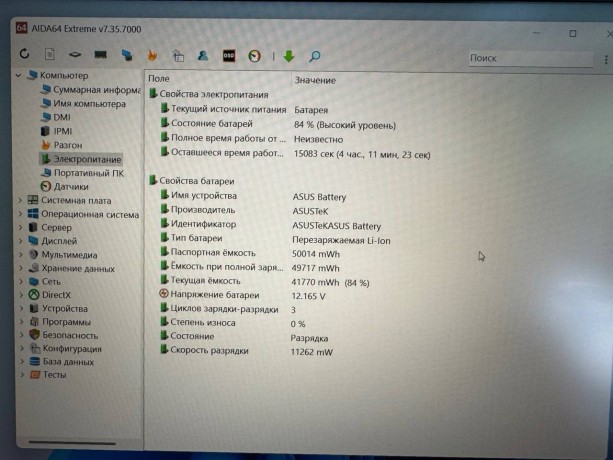613x460 pixels.
Task: Open the IPMI tree item
Action: tap(56, 131)
